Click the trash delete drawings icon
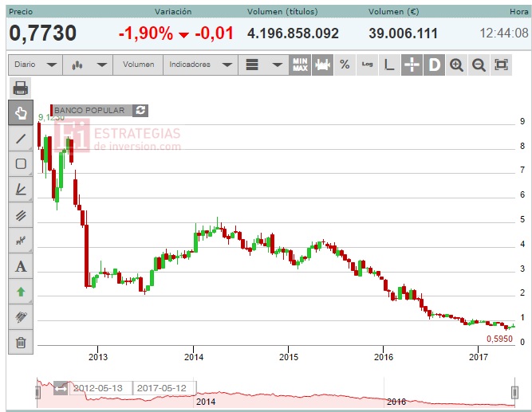Image resolution: width=532 pixels, height=412 pixels. (x=21, y=342)
